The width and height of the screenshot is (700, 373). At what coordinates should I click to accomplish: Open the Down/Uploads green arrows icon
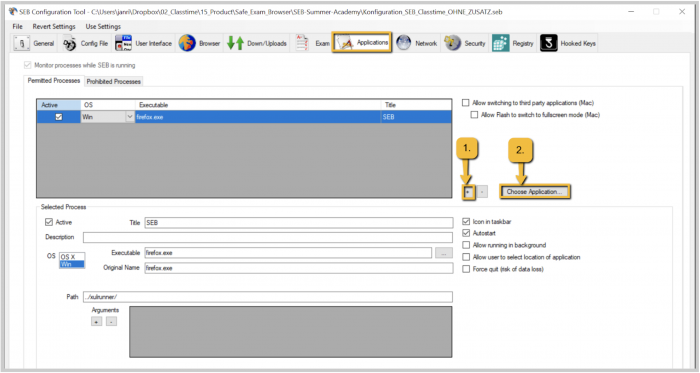tap(235, 43)
